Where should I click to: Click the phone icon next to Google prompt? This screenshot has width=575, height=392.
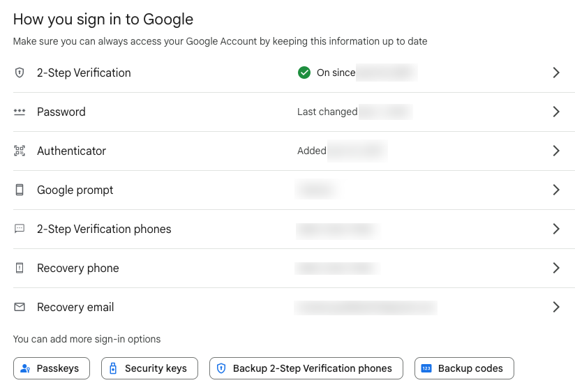(x=20, y=190)
